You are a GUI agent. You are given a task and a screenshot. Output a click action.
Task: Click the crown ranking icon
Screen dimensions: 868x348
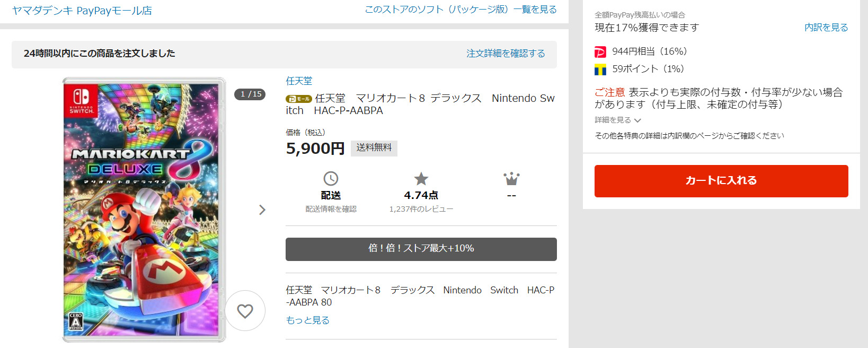pyautogui.click(x=511, y=179)
